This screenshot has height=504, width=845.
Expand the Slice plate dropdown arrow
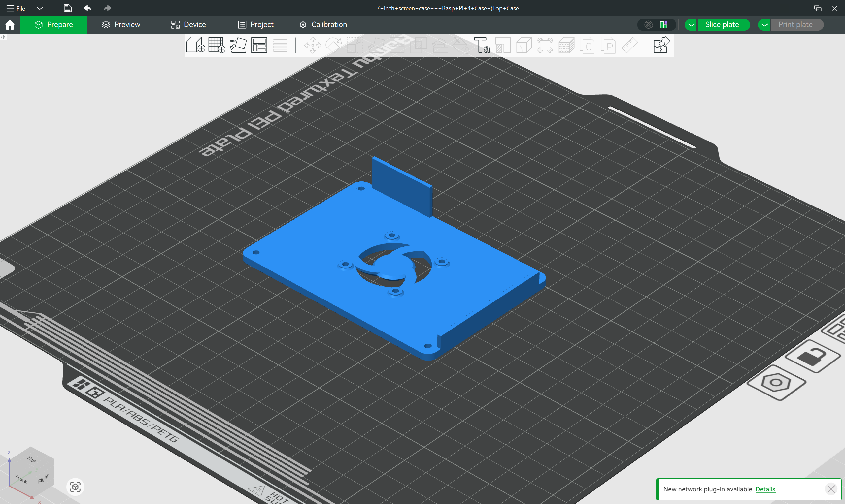pyautogui.click(x=691, y=24)
